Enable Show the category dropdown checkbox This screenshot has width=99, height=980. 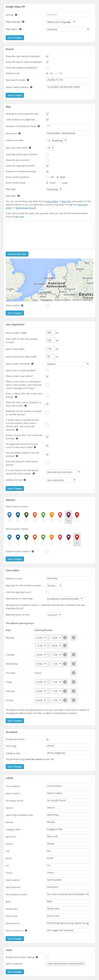point(47,68)
